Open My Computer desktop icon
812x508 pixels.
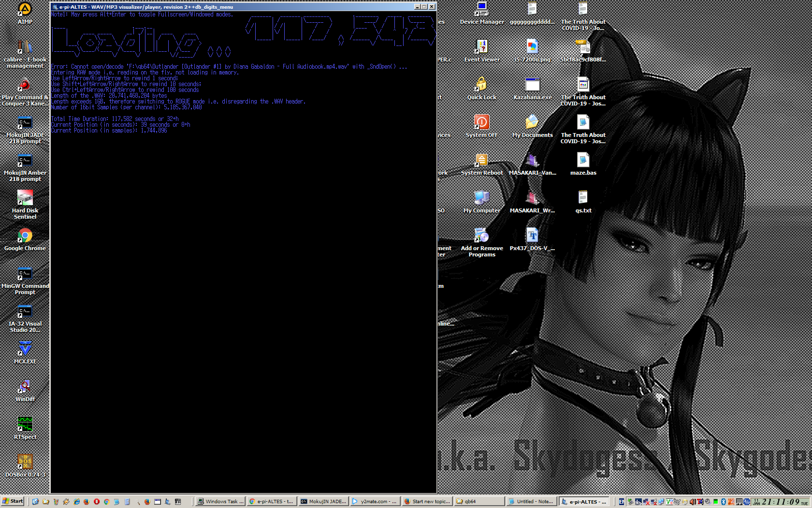click(x=482, y=201)
